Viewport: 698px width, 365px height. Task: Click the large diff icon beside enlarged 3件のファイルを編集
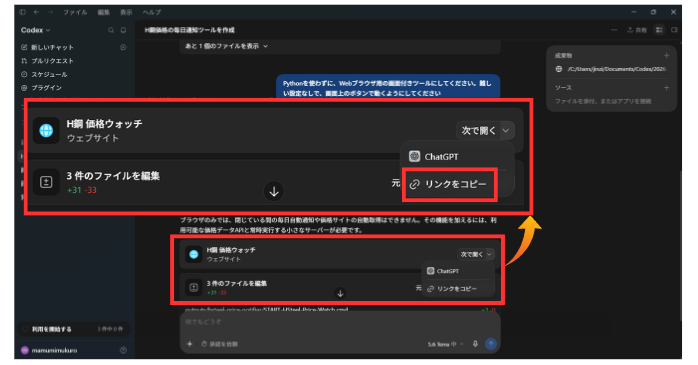46,182
